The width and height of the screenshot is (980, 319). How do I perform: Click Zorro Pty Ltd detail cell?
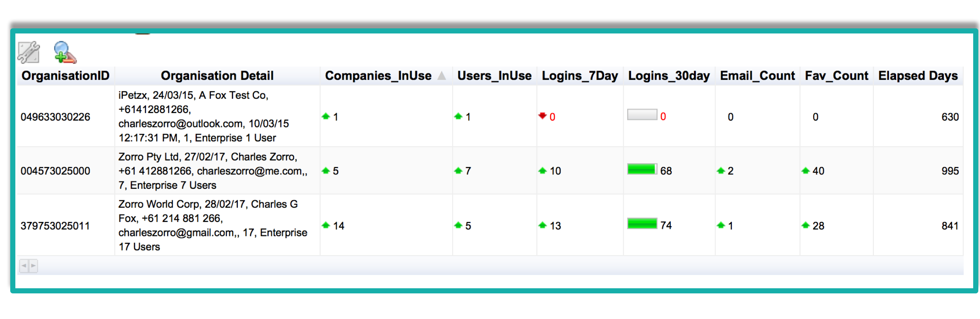click(x=217, y=171)
